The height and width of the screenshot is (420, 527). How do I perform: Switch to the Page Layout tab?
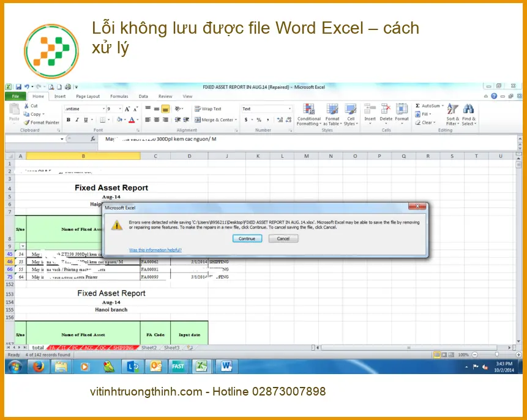(88, 97)
